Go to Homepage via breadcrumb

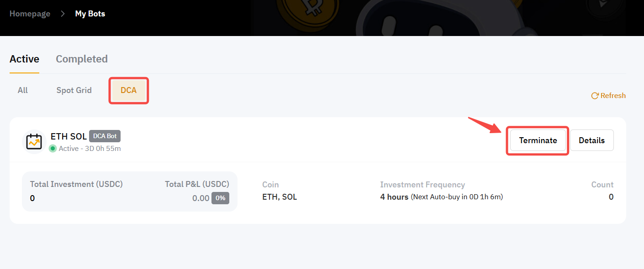point(30,14)
